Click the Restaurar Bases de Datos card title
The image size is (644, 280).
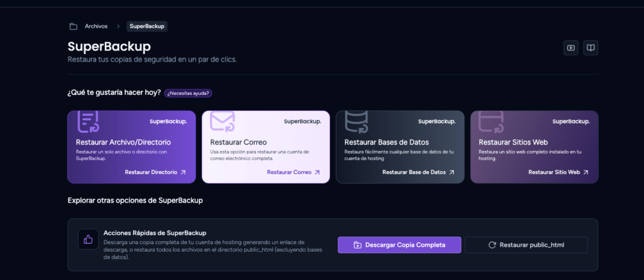tap(387, 142)
